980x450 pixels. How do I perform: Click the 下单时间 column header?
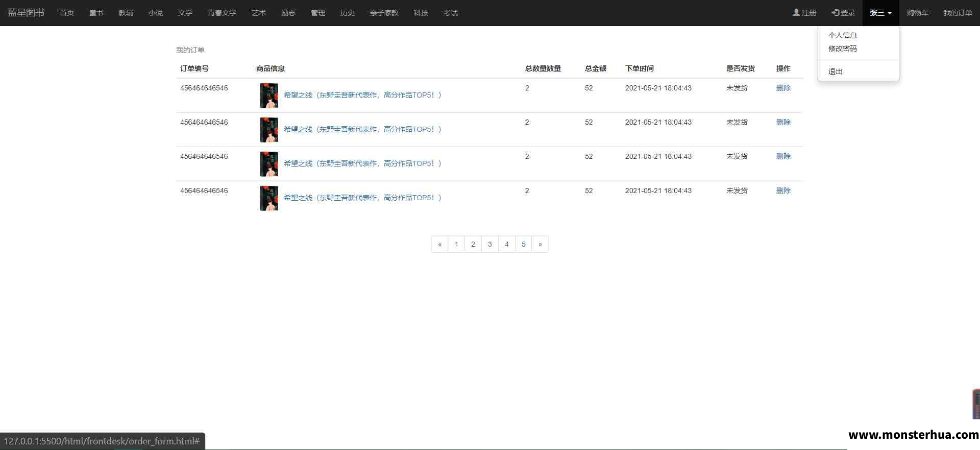640,68
